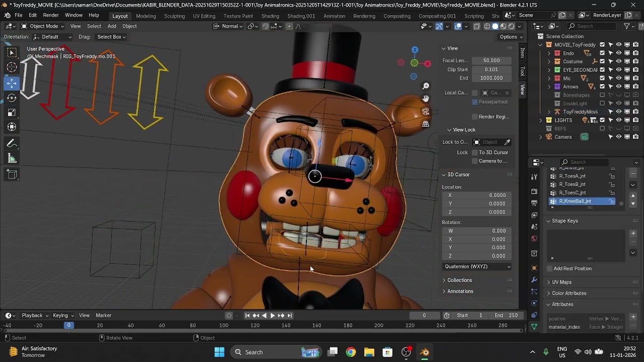This screenshot has height=362, width=644.
Task: Expand the Endo collection
Action: [549, 53]
